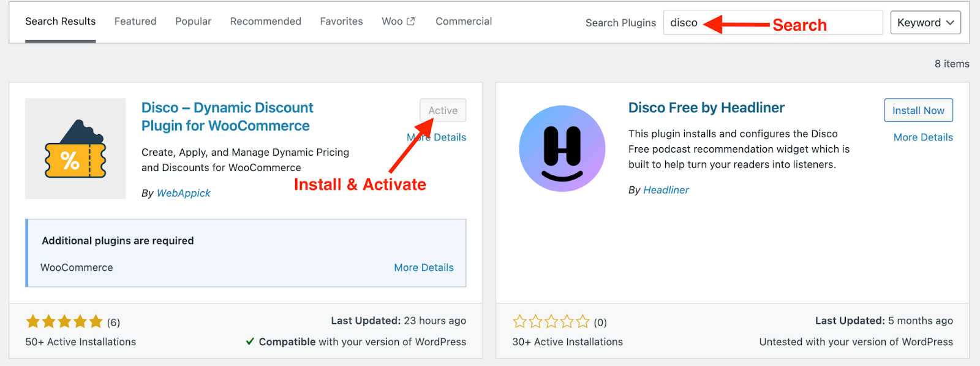Open the Search Results tab
The height and width of the screenshot is (366, 980).
(x=60, y=21)
